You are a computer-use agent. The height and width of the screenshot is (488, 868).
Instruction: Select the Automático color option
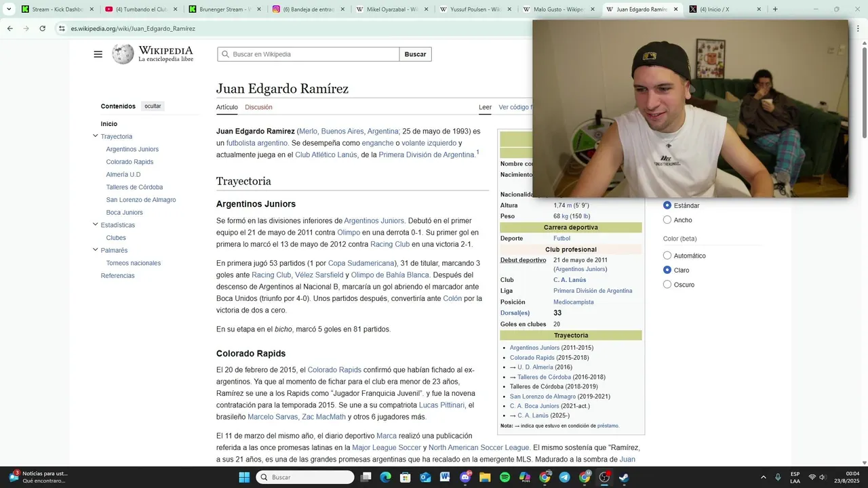667,256
